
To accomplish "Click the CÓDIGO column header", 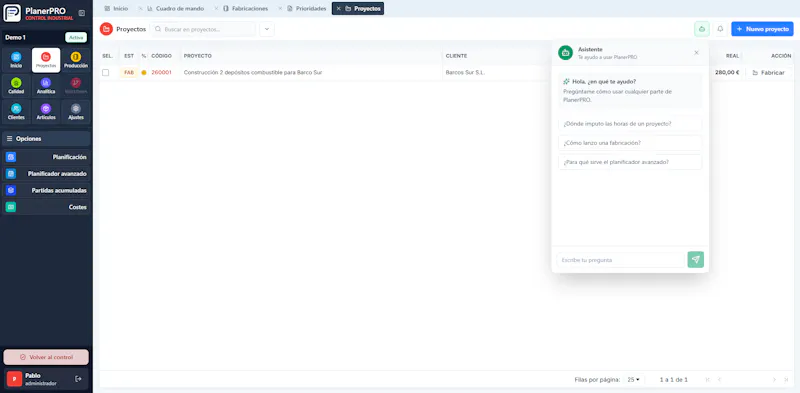I will pyautogui.click(x=162, y=56).
